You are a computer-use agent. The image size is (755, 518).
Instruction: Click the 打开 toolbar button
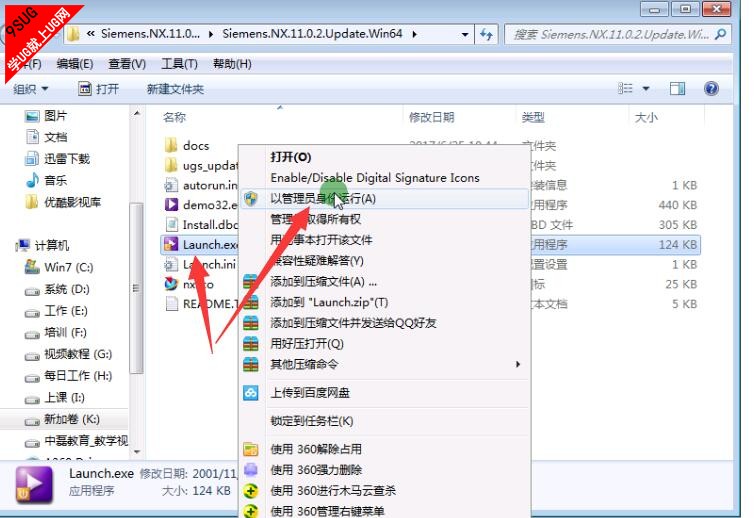tap(99, 89)
